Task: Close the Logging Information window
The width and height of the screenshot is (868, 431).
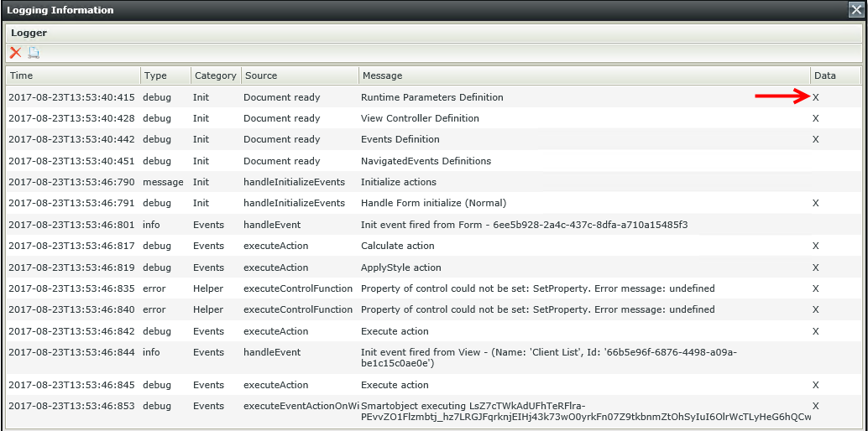Action: click(x=856, y=10)
